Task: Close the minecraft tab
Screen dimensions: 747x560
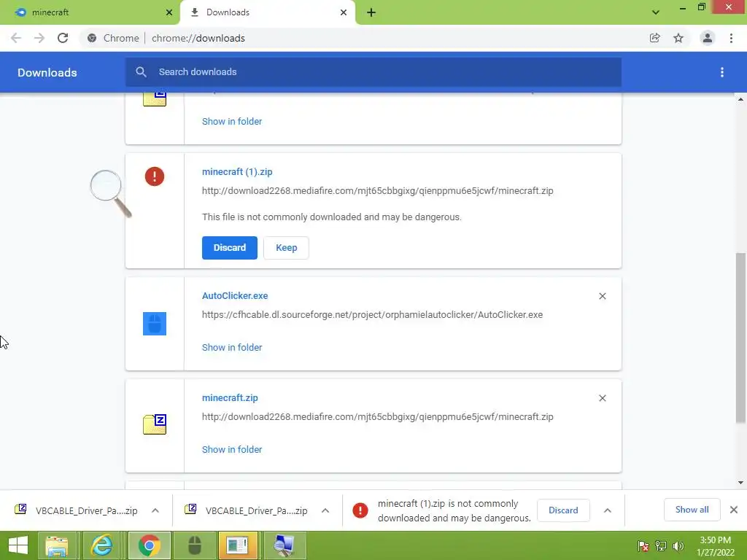Action: coord(169,12)
